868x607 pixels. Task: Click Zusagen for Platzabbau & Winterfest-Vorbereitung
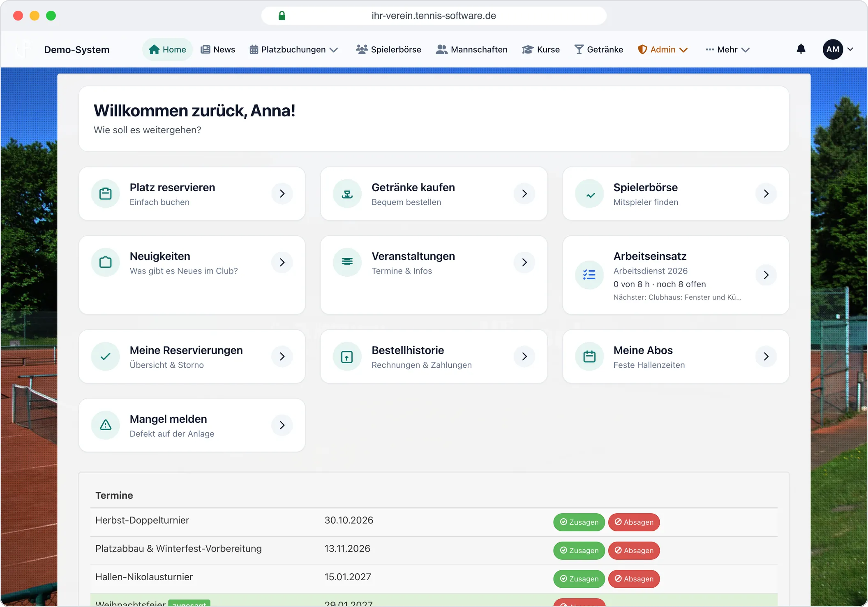pyautogui.click(x=579, y=551)
